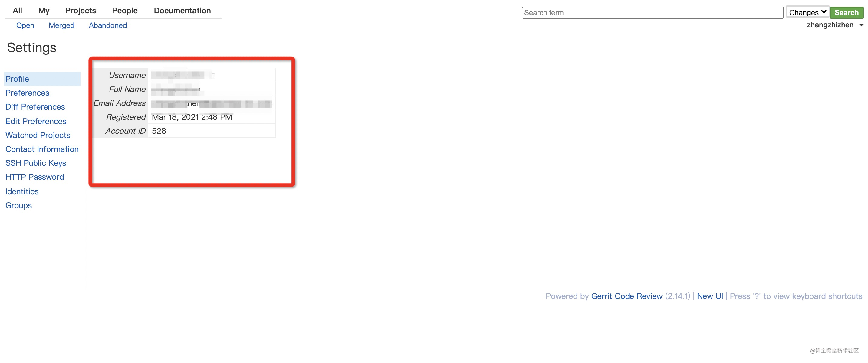Open Watched Projects settings
Viewport: 868px width, 363px height.
tap(38, 135)
